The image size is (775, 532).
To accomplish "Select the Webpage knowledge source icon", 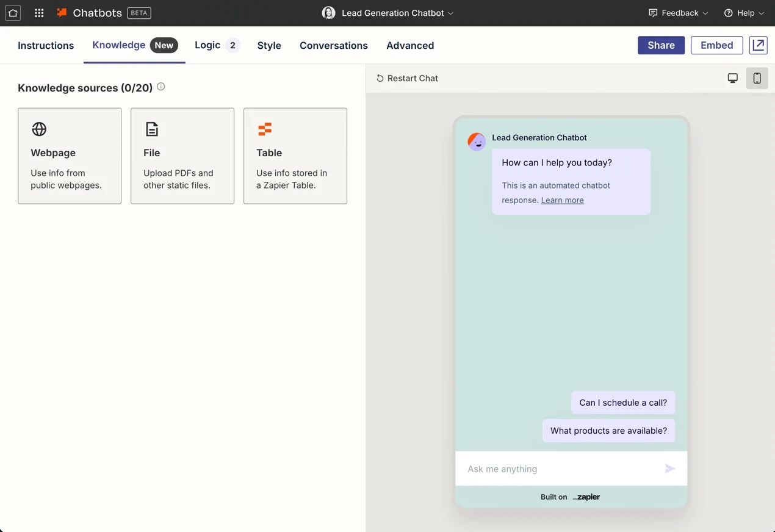I will pyautogui.click(x=38, y=129).
